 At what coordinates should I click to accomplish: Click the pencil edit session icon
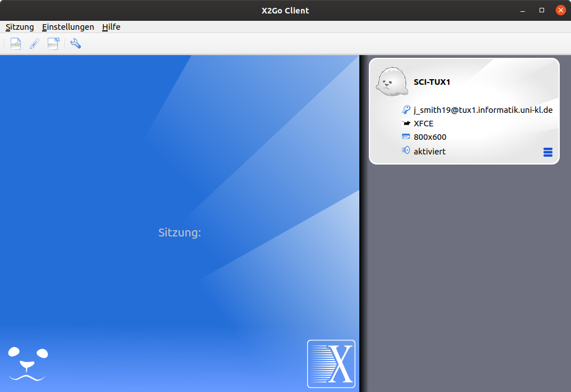tap(34, 44)
